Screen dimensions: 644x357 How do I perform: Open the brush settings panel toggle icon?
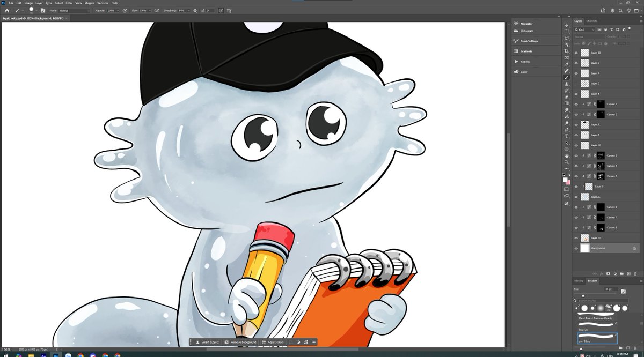pyautogui.click(x=43, y=11)
